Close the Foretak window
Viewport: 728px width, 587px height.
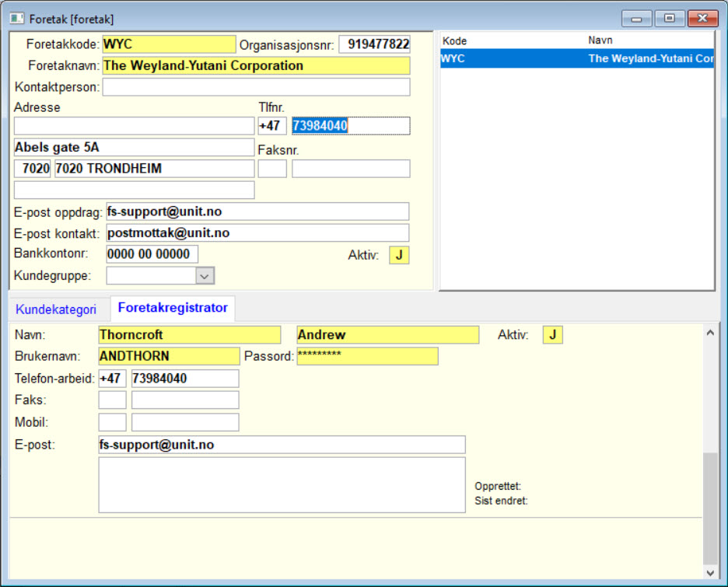[x=702, y=19]
